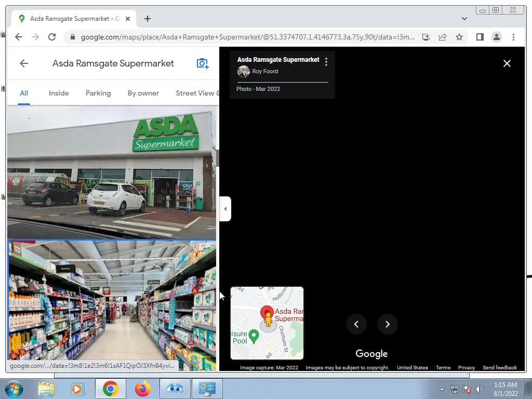Open the Privacy link
The width and height of the screenshot is (532, 399).
click(466, 367)
